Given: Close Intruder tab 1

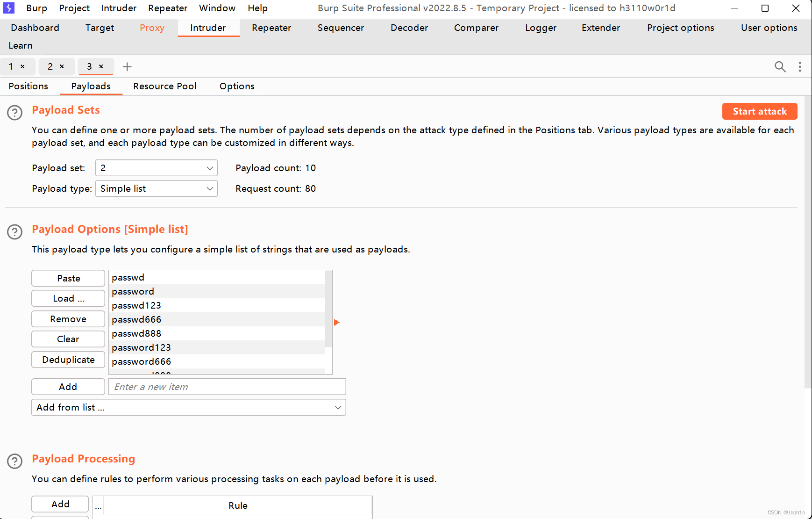Looking at the screenshot, I should tap(22, 67).
